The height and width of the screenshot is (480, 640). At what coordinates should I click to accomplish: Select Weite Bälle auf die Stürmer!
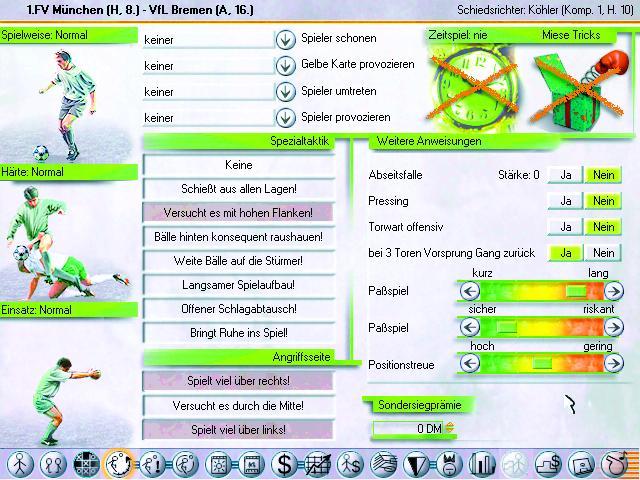(238, 261)
